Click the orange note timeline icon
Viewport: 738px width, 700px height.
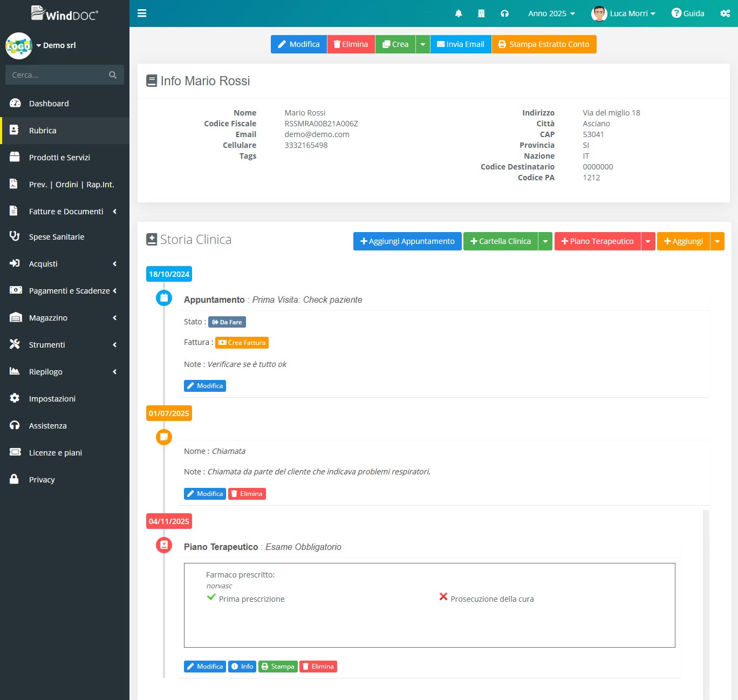[164, 437]
